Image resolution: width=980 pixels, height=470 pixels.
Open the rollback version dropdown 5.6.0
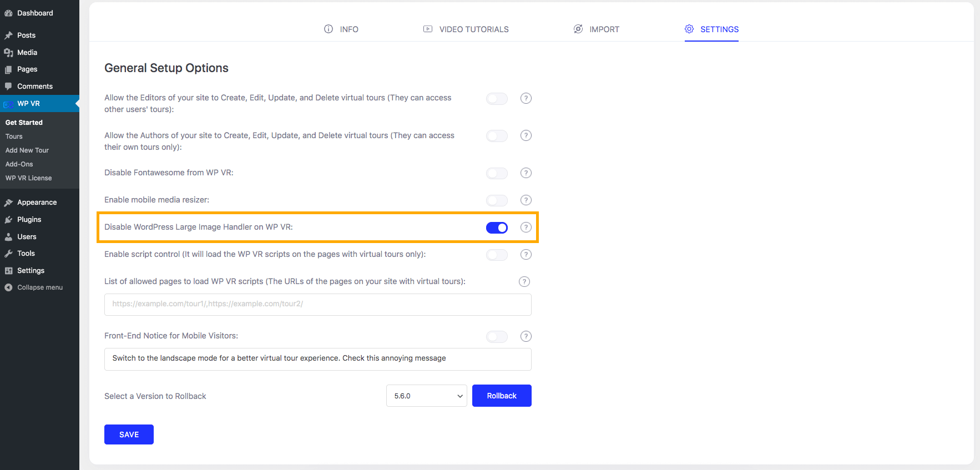427,396
